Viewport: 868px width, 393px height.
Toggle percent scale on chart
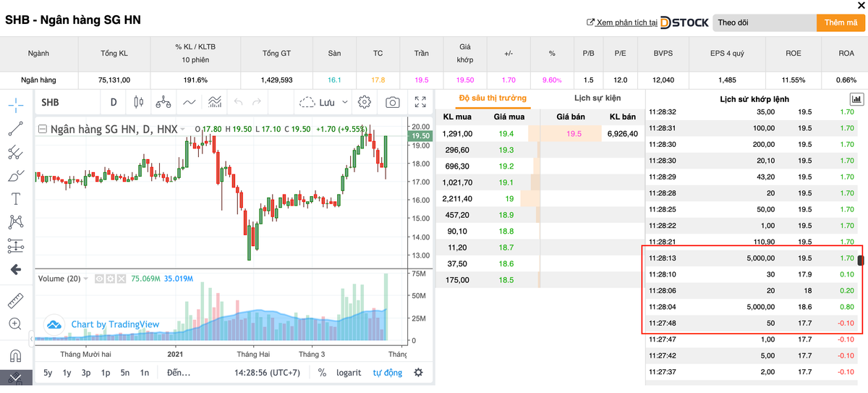point(322,373)
